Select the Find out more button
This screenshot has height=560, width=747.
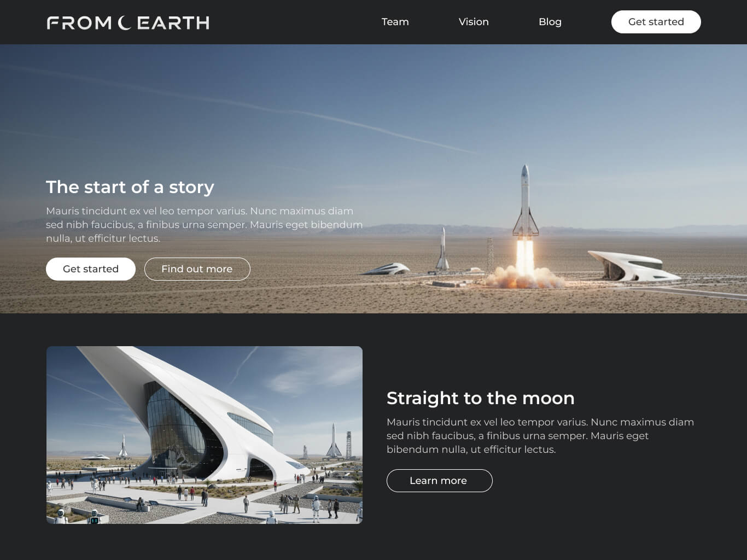(197, 269)
